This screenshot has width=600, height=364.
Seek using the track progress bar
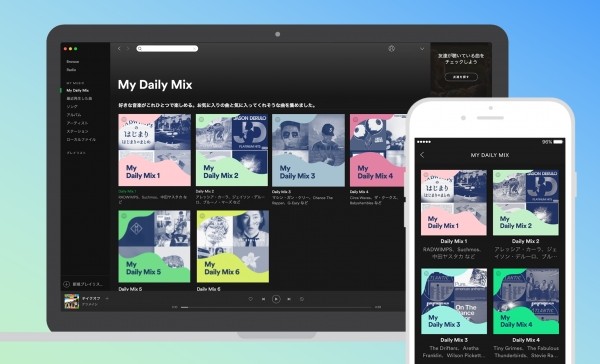pyautogui.click(x=276, y=307)
